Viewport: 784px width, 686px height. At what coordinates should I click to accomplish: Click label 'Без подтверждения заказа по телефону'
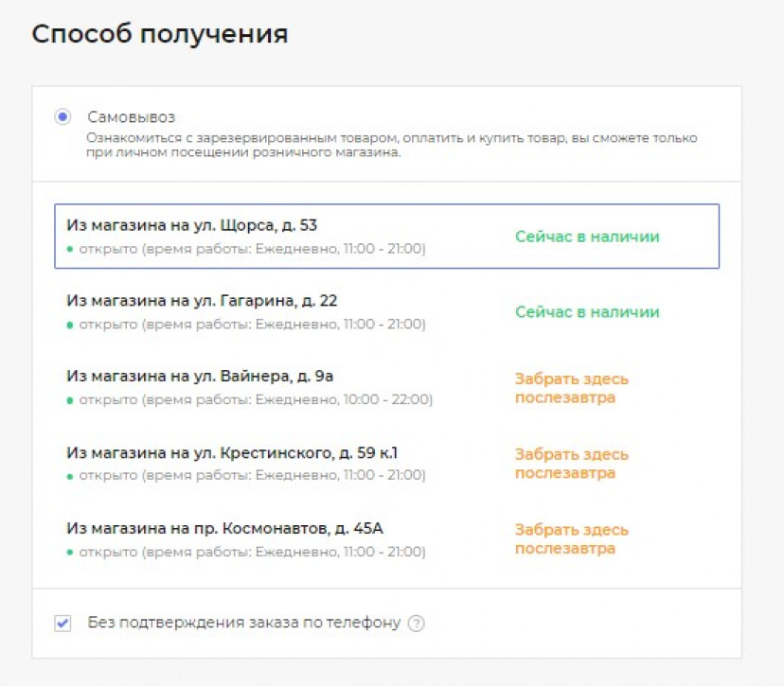(244, 623)
